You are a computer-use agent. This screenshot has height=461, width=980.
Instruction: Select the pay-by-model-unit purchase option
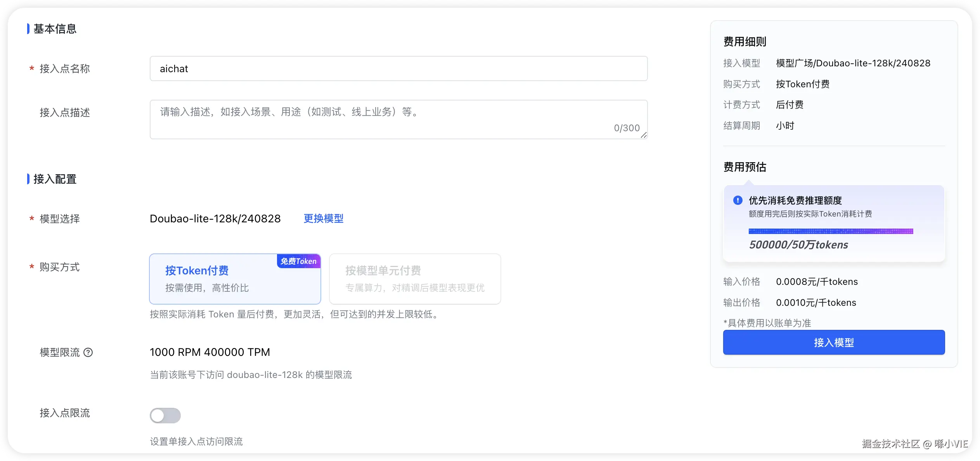[x=415, y=279]
